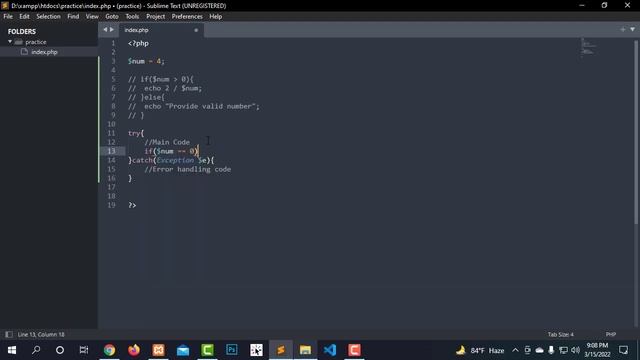Open the File menu
Image resolution: width=640 pixels, height=360 pixels.
coord(8,16)
